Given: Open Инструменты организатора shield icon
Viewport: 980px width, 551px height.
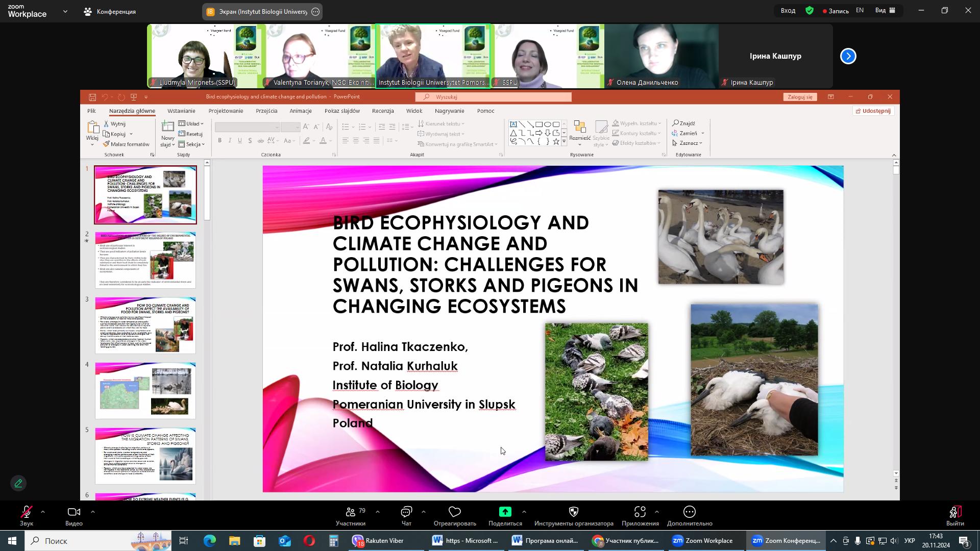Looking at the screenshot, I should (x=573, y=512).
